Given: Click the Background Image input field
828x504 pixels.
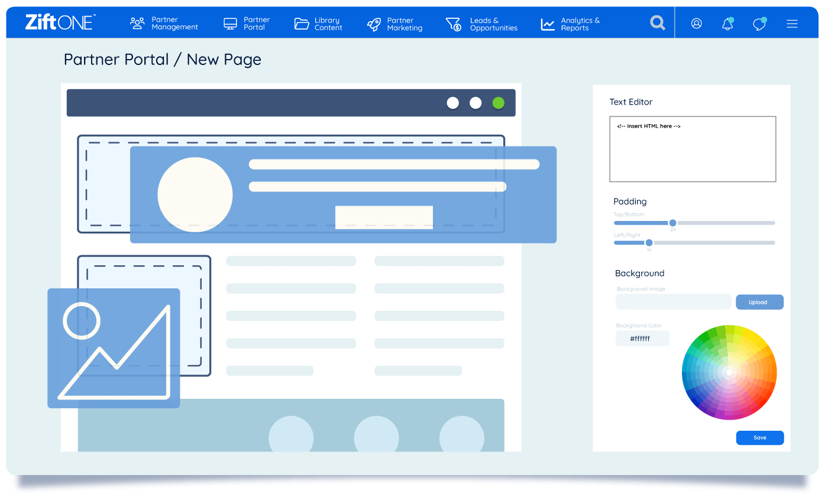Looking at the screenshot, I should (x=673, y=302).
